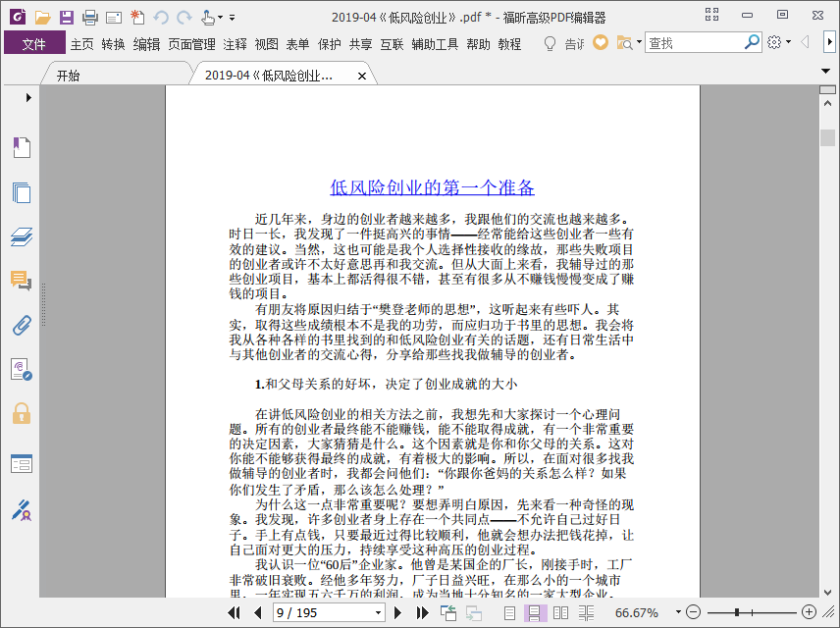This screenshot has width=840, height=628.
Task: Click the split view handle above scrollbar
Action: tap(827, 89)
